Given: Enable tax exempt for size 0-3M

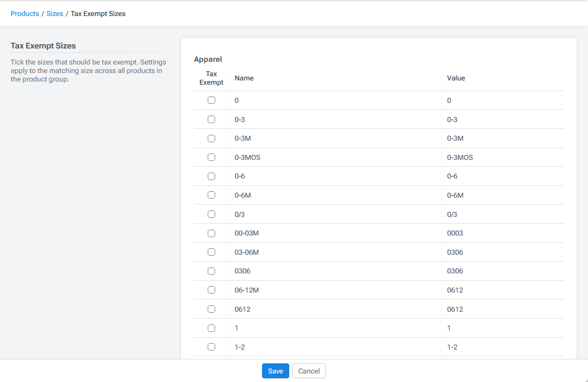Looking at the screenshot, I should pos(211,139).
